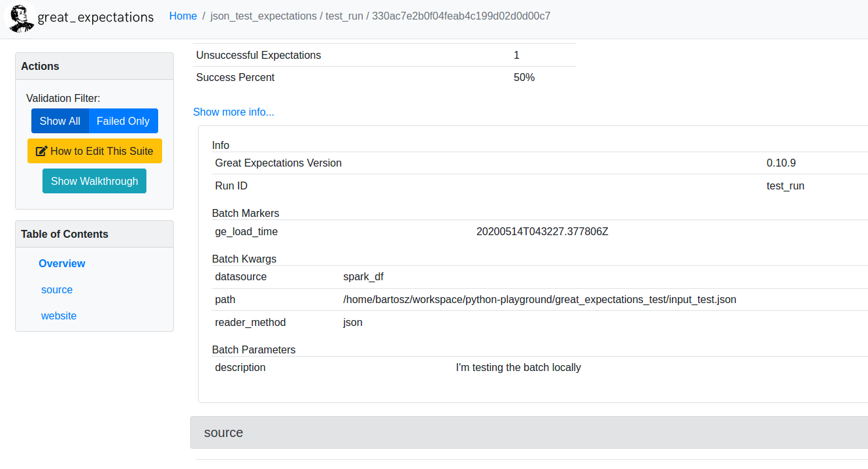Jump to website in Table of Contents
The width and height of the screenshot is (868, 469).
(x=59, y=315)
